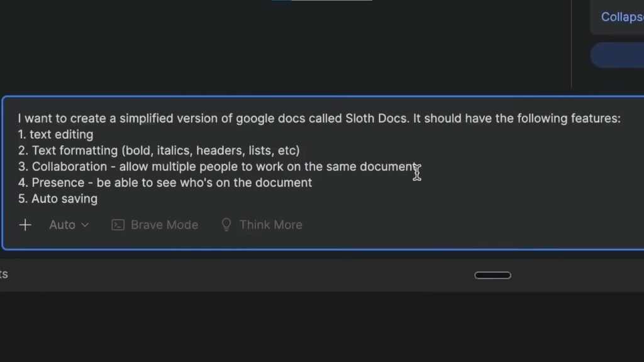644x362 pixels.
Task: Click the chevron arrow next to Auto
Action: [x=85, y=225]
